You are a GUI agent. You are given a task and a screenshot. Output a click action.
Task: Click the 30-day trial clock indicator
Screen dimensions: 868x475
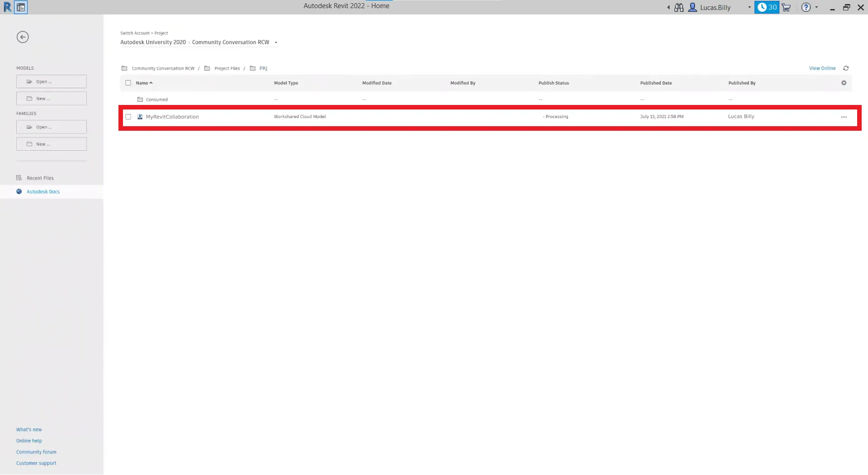pyautogui.click(x=767, y=7)
